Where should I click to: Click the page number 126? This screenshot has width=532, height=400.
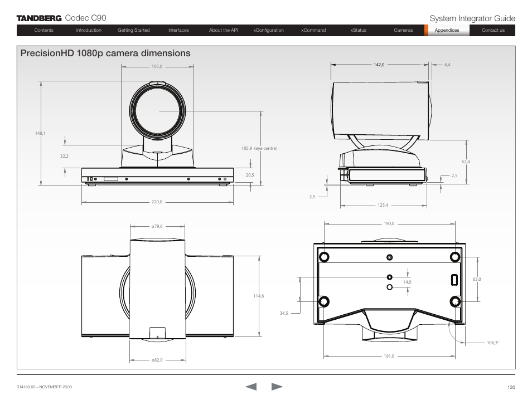511,387
